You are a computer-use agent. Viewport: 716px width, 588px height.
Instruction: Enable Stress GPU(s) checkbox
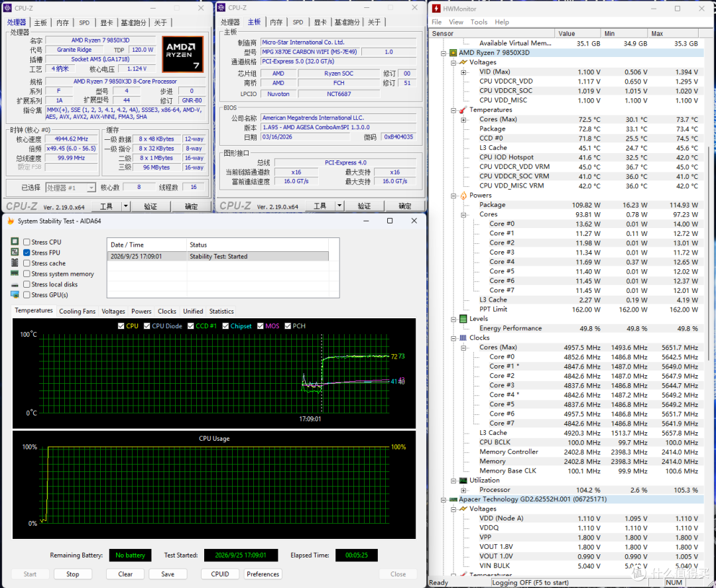(27, 294)
